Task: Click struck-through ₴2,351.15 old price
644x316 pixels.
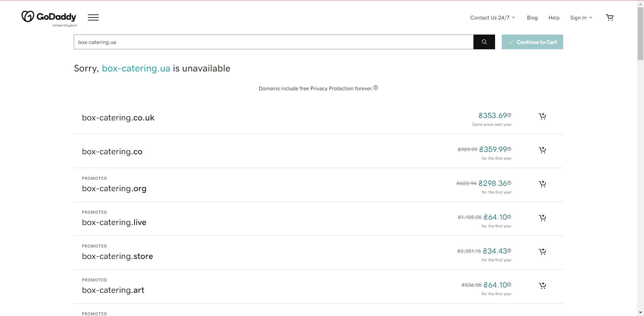Action: (469, 251)
